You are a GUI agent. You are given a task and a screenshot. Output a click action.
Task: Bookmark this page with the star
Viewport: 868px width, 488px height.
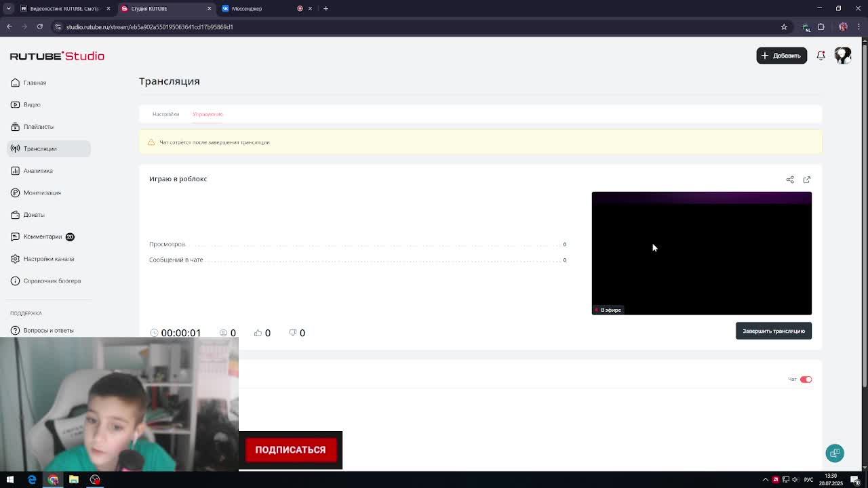pos(784,27)
